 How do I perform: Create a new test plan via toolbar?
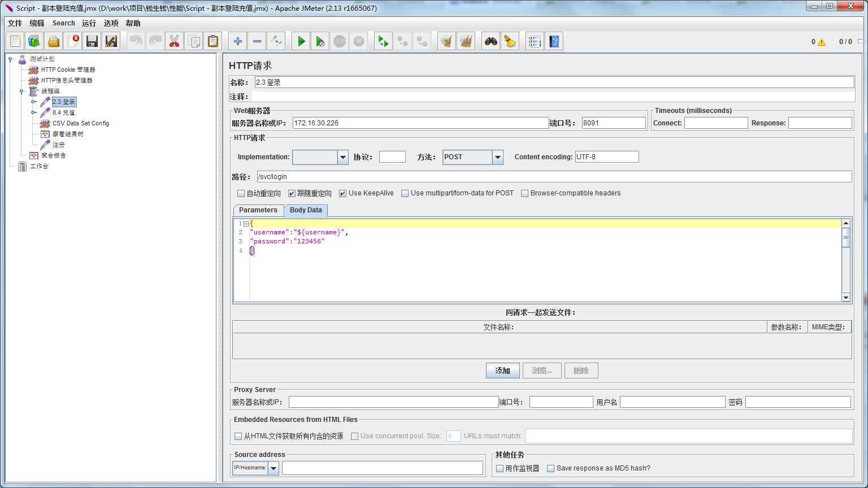point(15,41)
